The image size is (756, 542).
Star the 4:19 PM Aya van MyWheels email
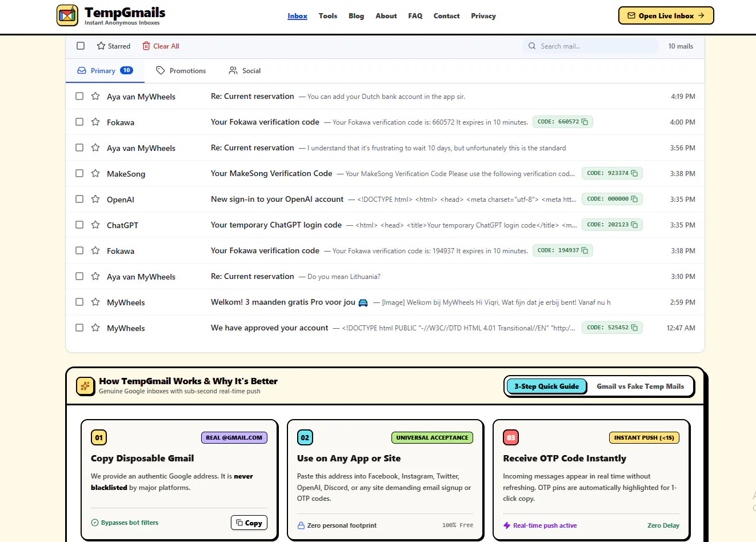pyautogui.click(x=95, y=96)
